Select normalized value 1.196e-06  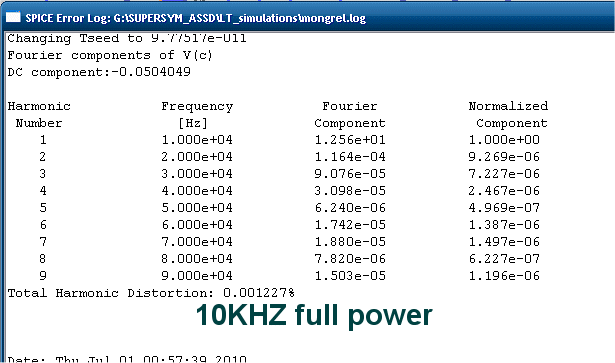click(504, 276)
